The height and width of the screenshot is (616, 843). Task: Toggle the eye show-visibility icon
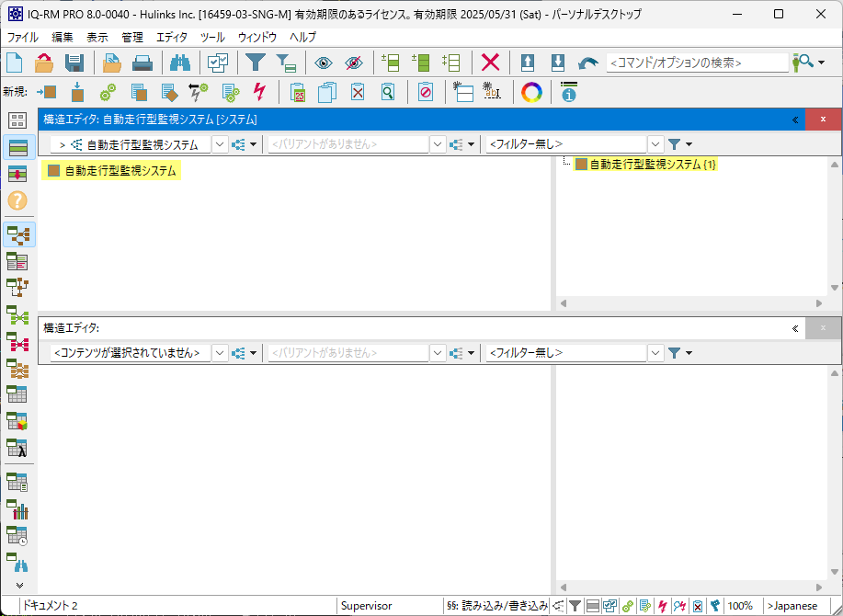pos(323,63)
